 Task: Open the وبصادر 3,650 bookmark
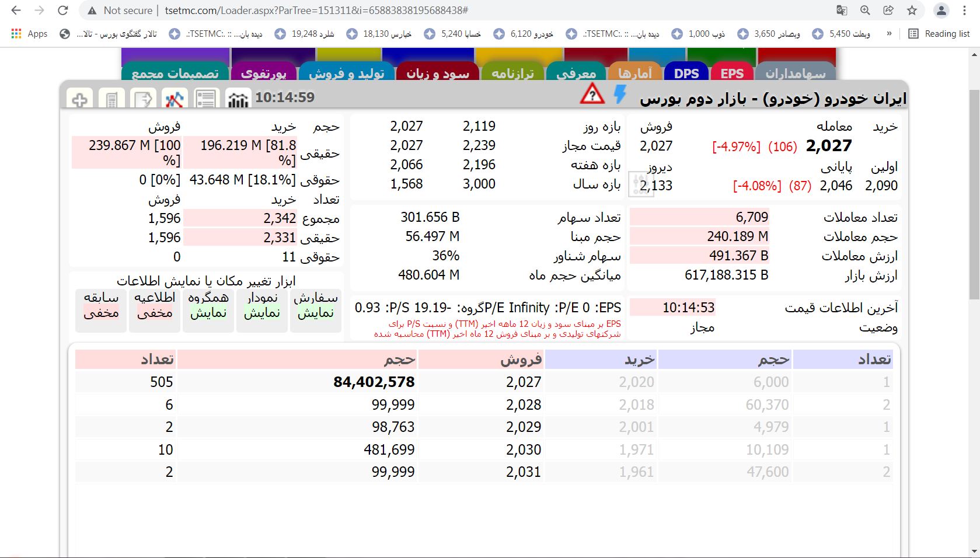769,34
